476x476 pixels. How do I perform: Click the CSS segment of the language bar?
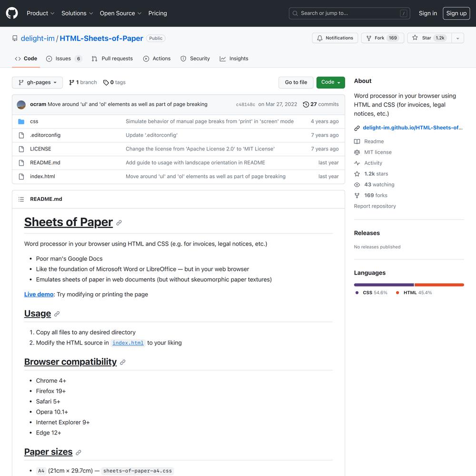click(384, 285)
